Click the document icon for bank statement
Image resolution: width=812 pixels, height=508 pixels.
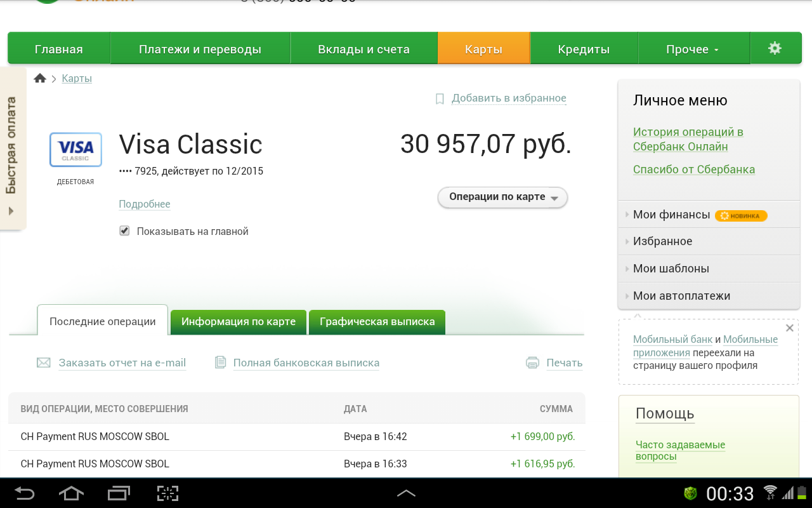220,363
